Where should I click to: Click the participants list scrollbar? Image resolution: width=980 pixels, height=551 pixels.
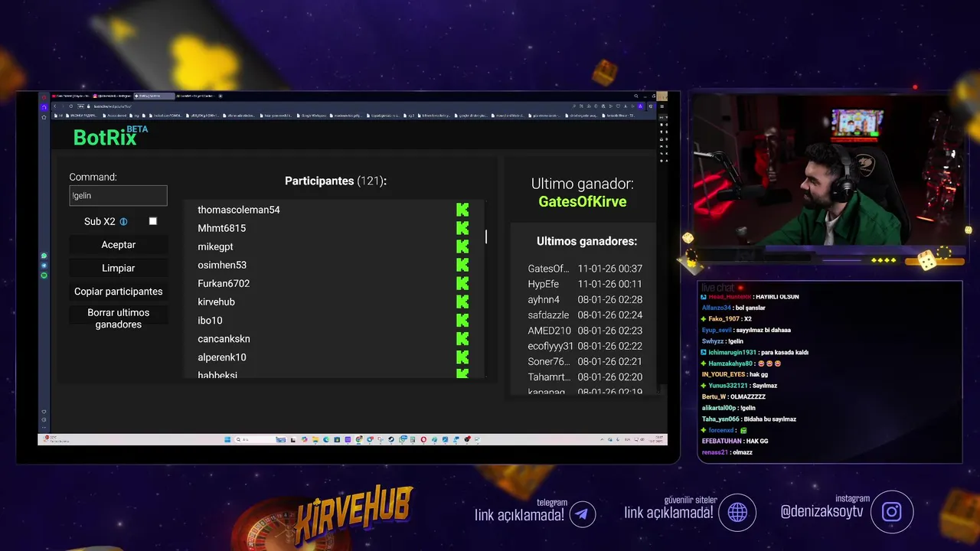coord(486,236)
